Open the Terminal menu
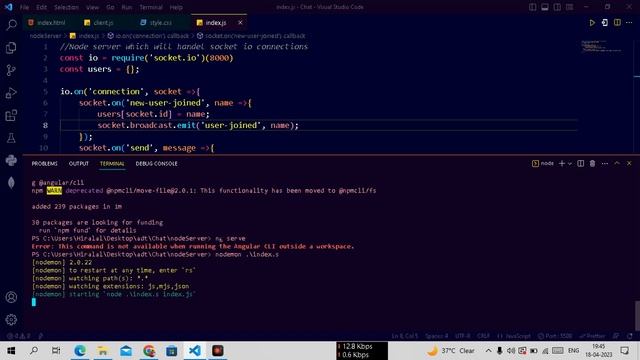 pyautogui.click(x=151, y=7)
